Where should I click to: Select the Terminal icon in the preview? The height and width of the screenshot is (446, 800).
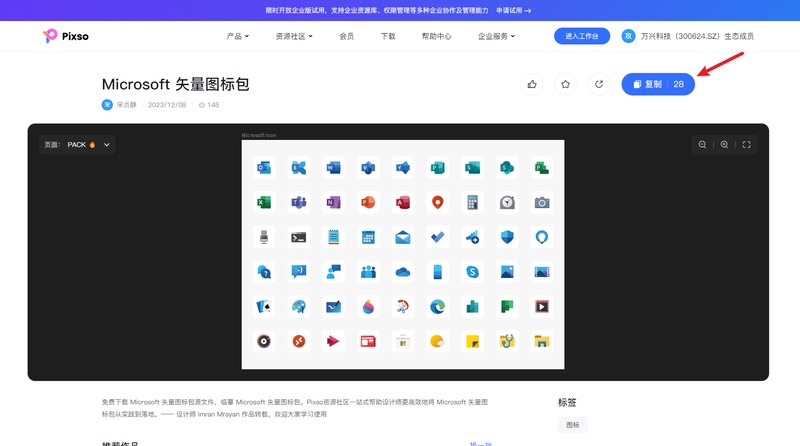298,237
